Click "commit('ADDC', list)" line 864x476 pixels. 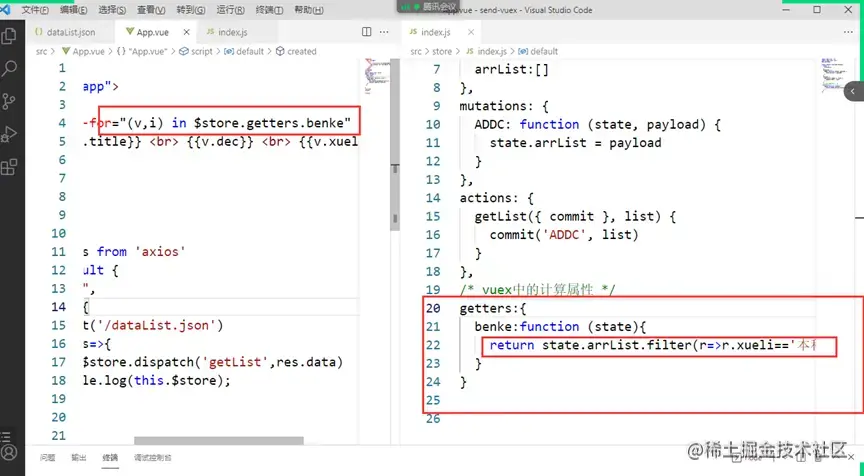click(x=564, y=235)
